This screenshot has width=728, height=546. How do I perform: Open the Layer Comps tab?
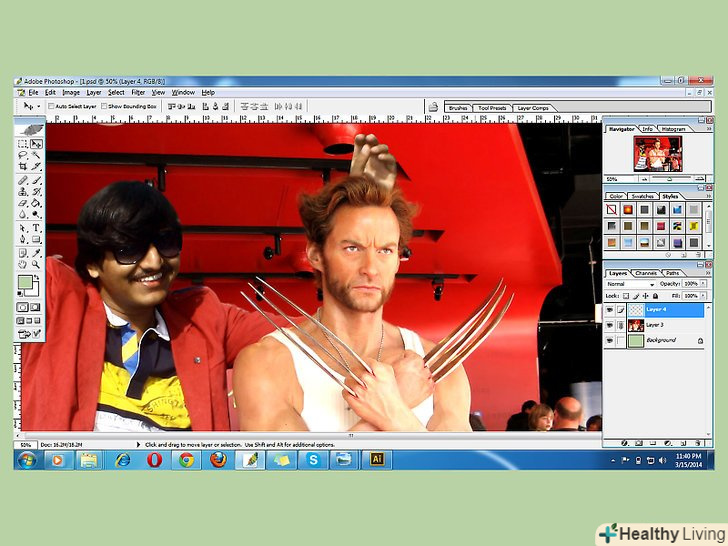[533, 108]
